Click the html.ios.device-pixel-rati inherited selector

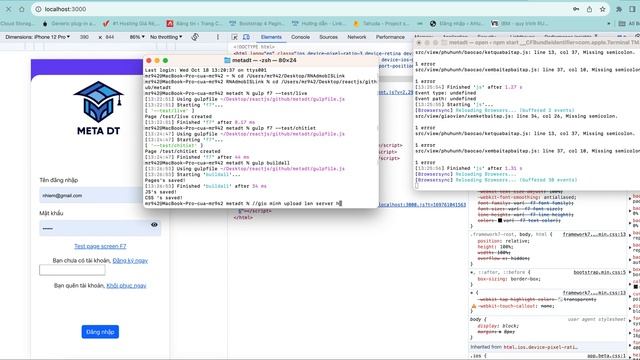(x=540, y=347)
